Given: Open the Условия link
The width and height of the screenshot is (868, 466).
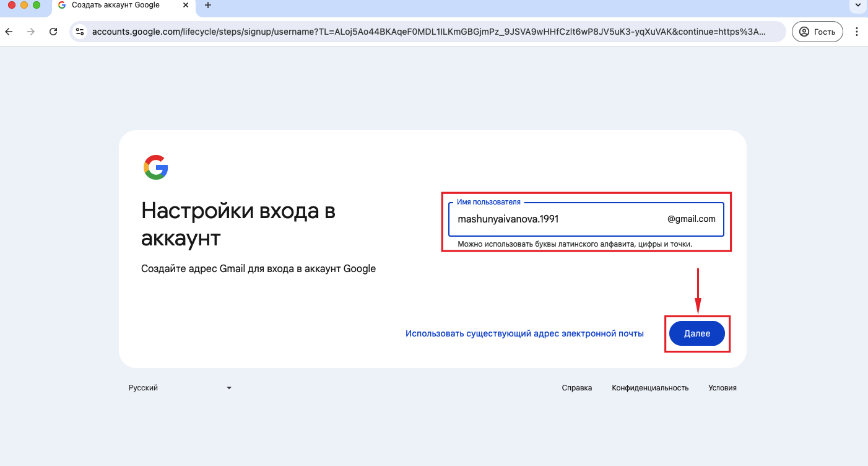Looking at the screenshot, I should [x=723, y=388].
